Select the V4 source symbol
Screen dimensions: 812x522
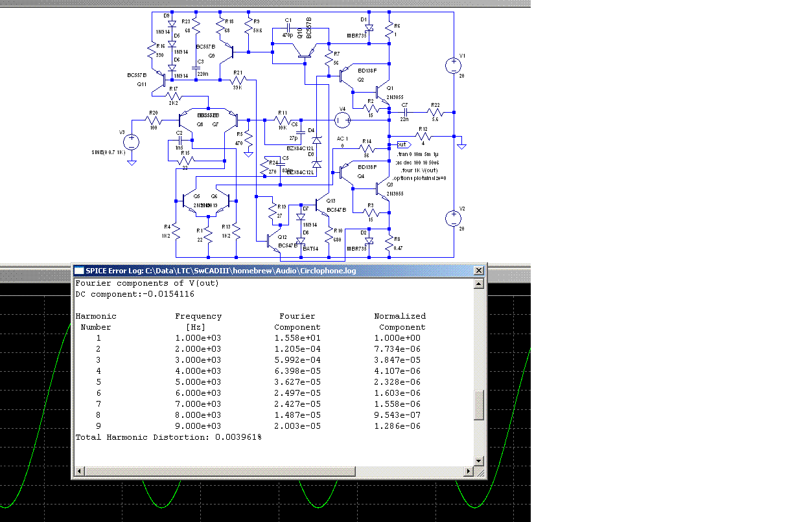coord(343,120)
